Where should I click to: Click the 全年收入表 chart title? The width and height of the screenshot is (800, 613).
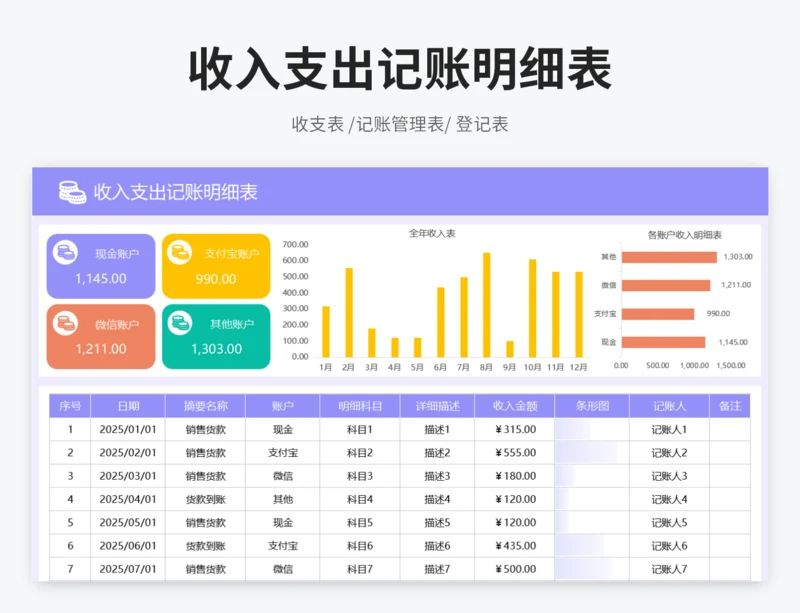(432, 234)
